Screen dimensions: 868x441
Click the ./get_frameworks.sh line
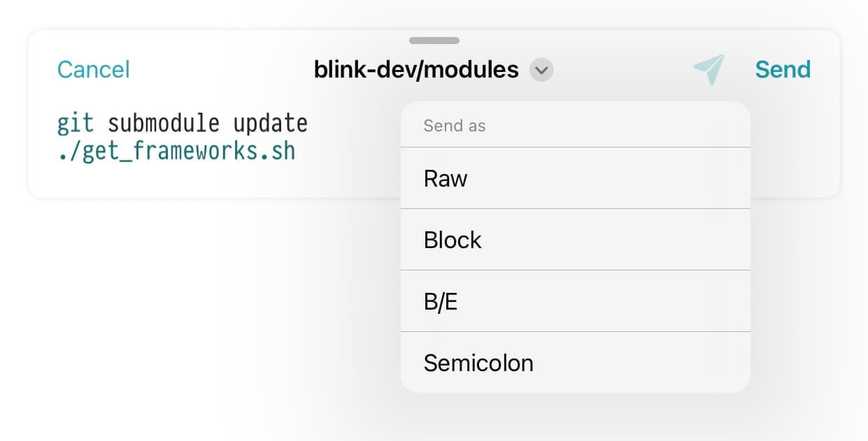pyautogui.click(x=176, y=151)
